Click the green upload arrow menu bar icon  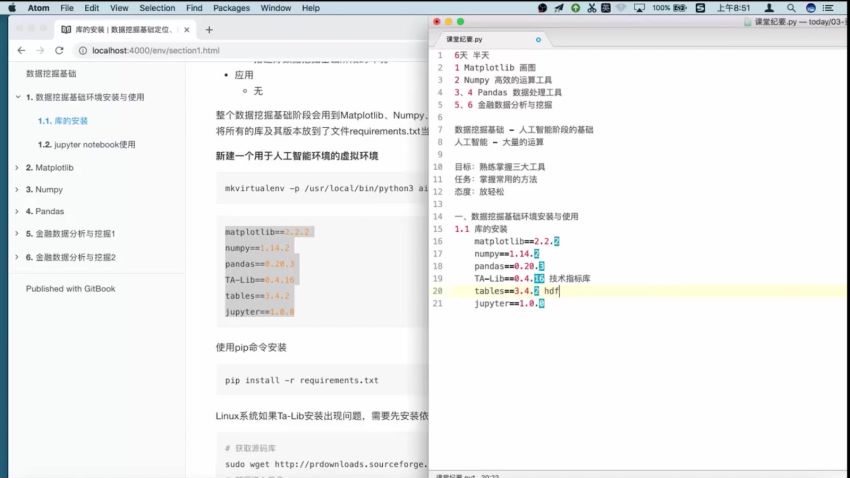click(575, 8)
